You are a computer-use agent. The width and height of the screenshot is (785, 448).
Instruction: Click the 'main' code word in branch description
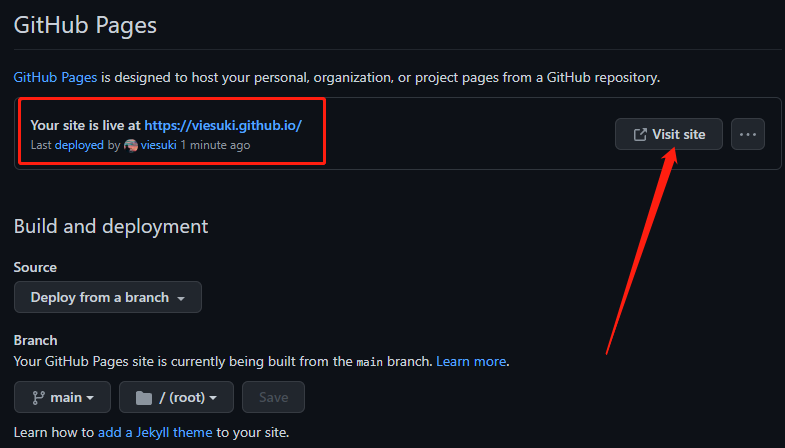tap(369, 362)
